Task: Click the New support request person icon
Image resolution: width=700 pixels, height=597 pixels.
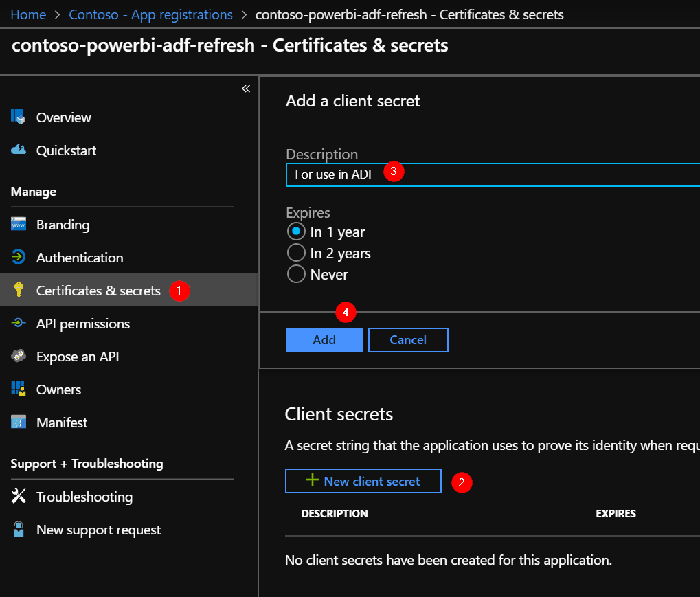Action: (x=19, y=529)
